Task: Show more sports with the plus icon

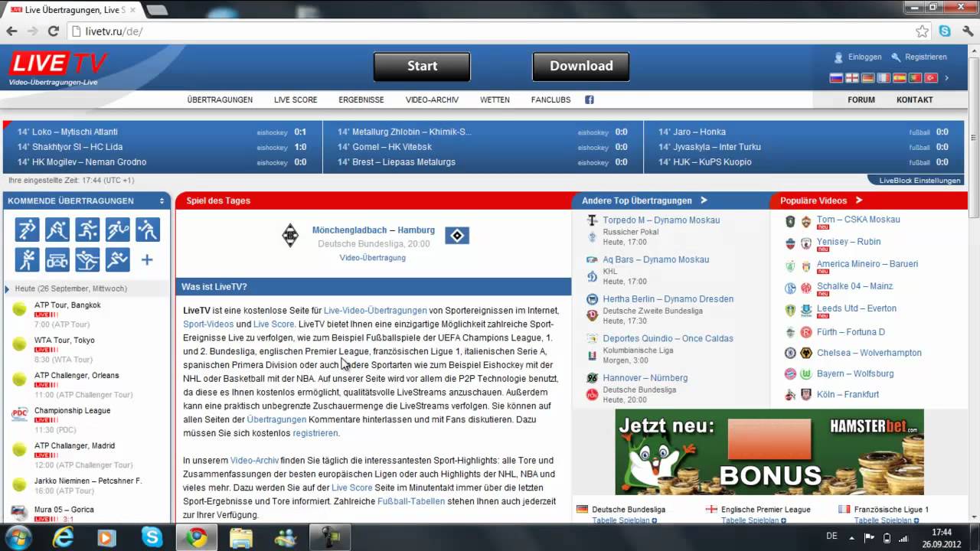Action: click(147, 259)
